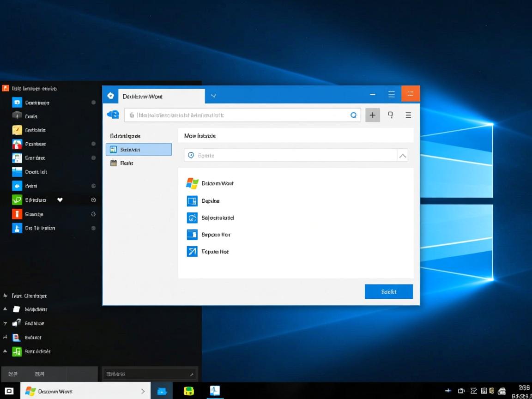This screenshot has height=399, width=532.
Task: Toggle the heart favorite beside the green Start menu app
Action: point(60,199)
